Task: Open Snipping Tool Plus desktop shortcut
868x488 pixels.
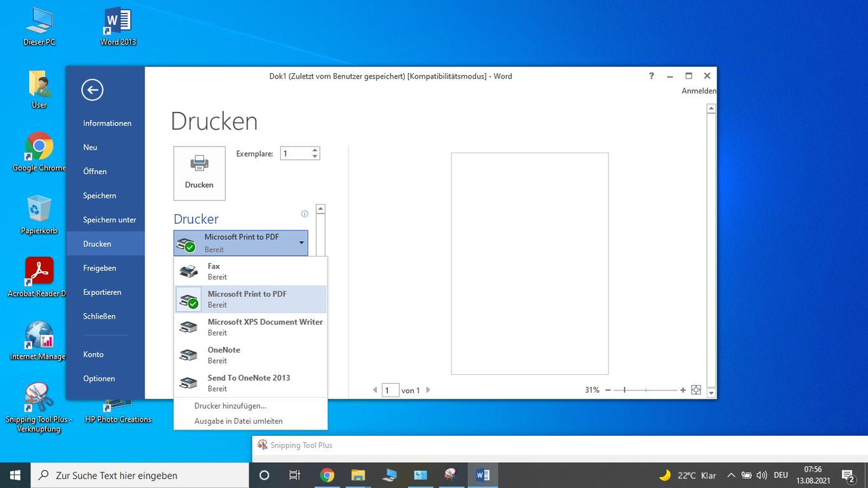Action: pyautogui.click(x=39, y=407)
